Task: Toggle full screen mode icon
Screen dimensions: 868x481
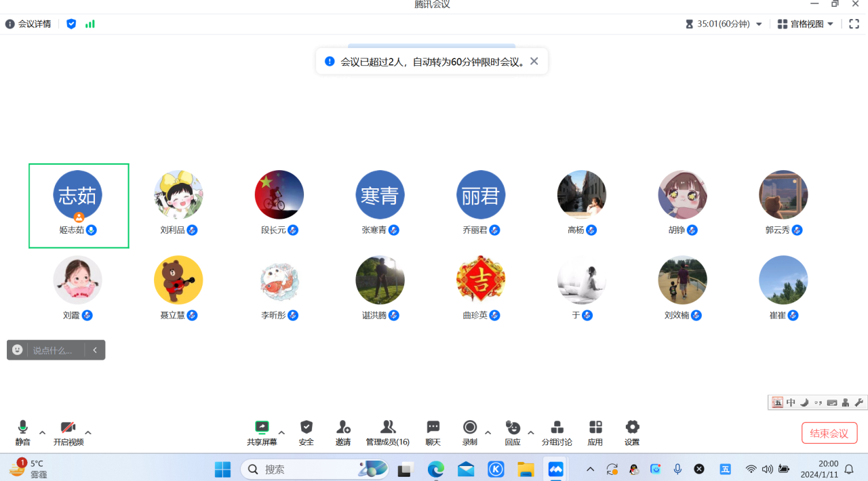Action: coord(854,24)
